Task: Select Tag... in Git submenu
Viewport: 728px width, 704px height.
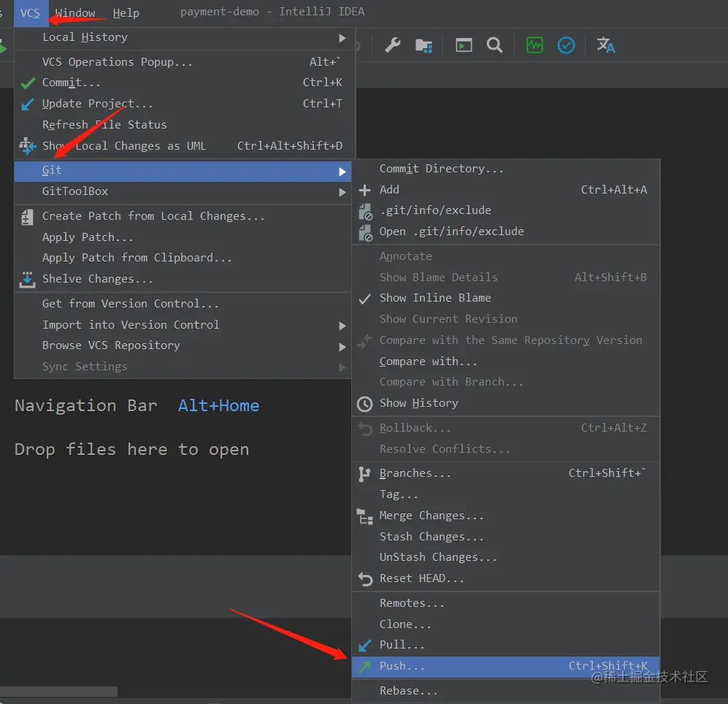Action: (505, 494)
